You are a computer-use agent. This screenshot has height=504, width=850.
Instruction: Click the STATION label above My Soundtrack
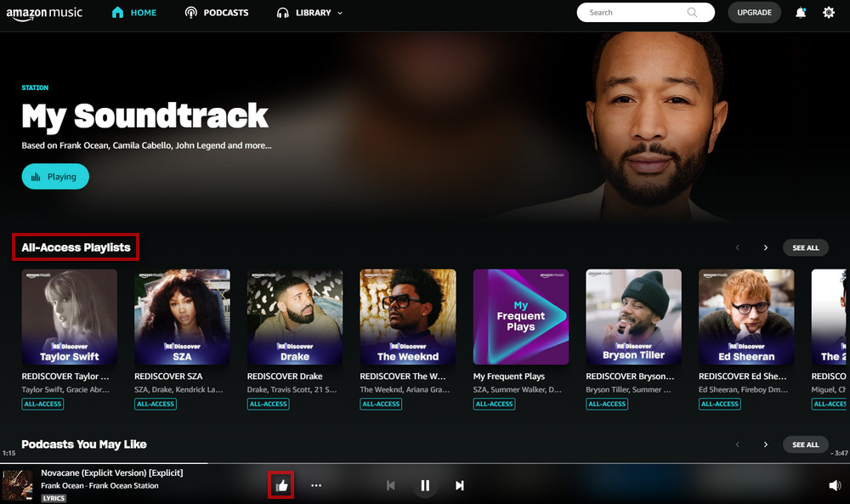pos(35,88)
